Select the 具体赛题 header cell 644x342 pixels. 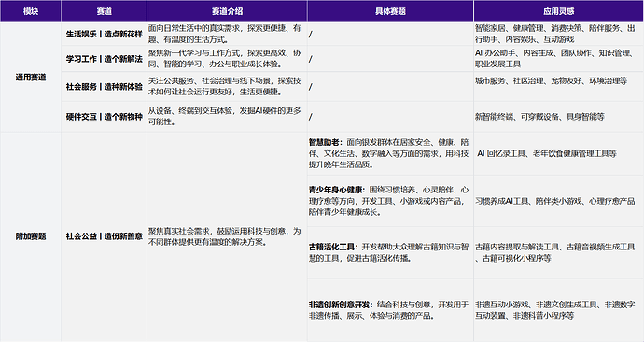[390, 11]
